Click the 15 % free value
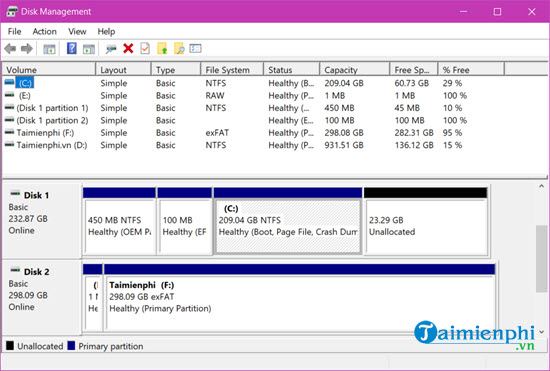 point(452,145)
